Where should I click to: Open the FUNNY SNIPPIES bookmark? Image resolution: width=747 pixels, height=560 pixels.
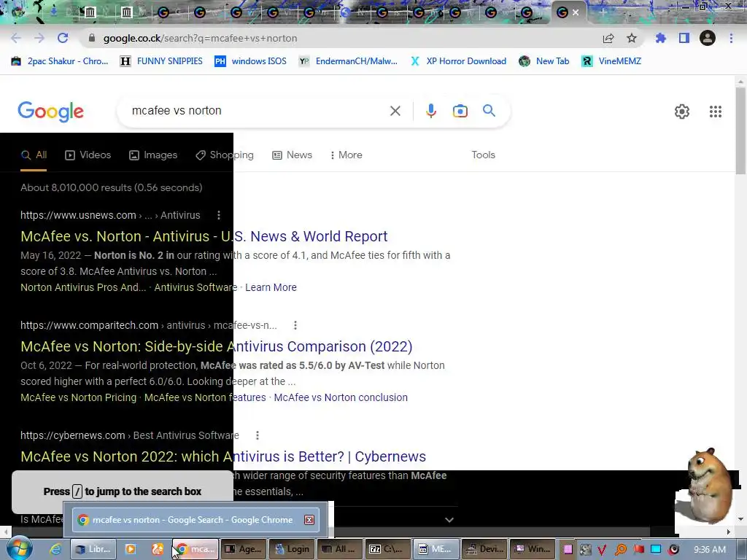point(161,61)
